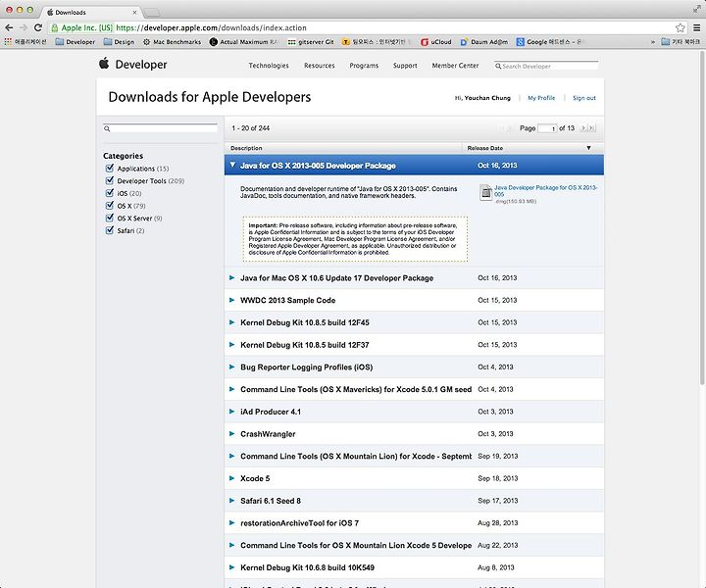Expand restorationArchiveTool for iOS 7
Image resolution: width=706 pixels, height=588 pixels.
[231, 522]
